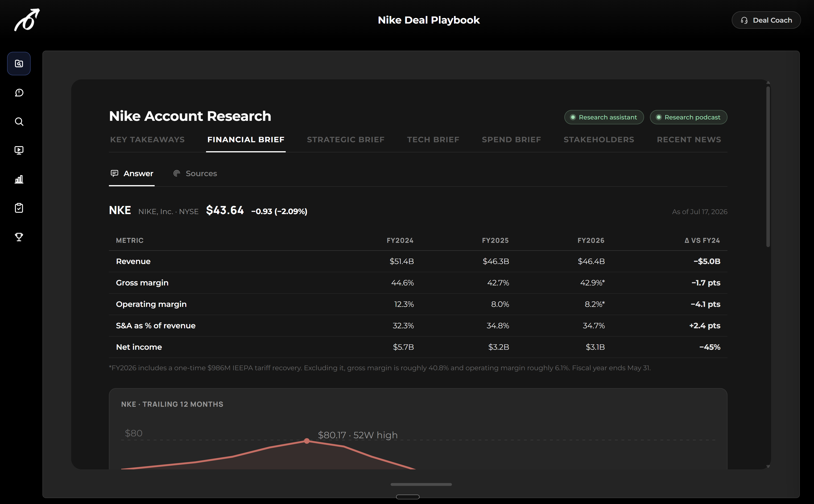Switch to the Strategic Brief tab

(x=346, y=140)
